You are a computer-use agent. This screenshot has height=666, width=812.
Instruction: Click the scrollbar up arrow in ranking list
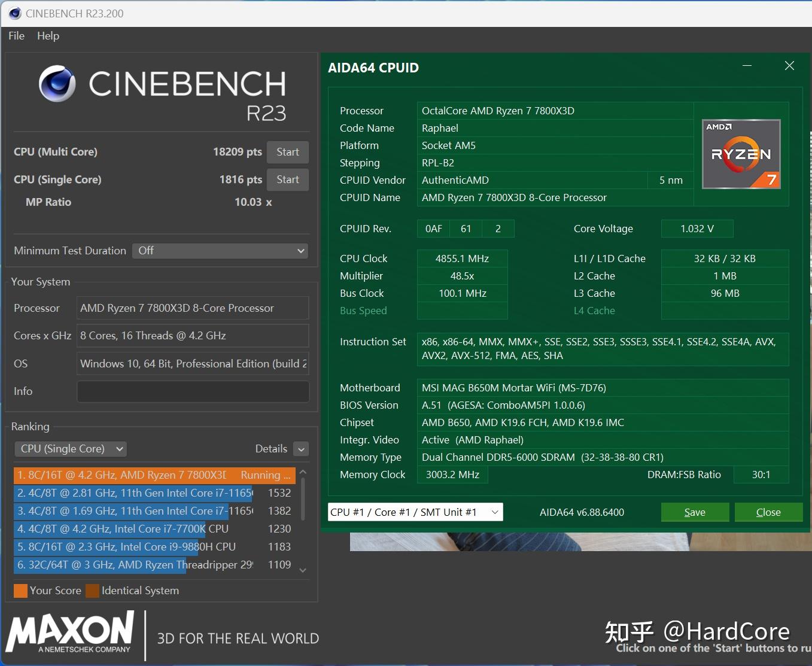pos(303,472)
